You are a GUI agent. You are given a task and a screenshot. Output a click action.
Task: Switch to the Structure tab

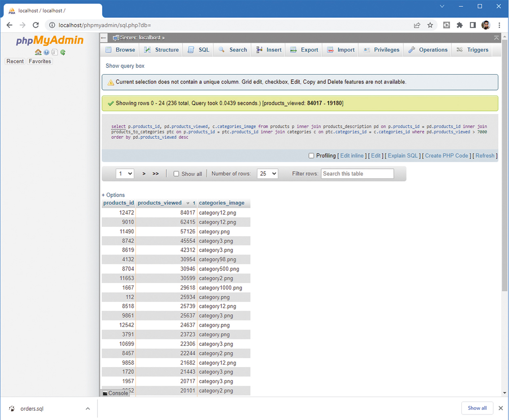161,50
